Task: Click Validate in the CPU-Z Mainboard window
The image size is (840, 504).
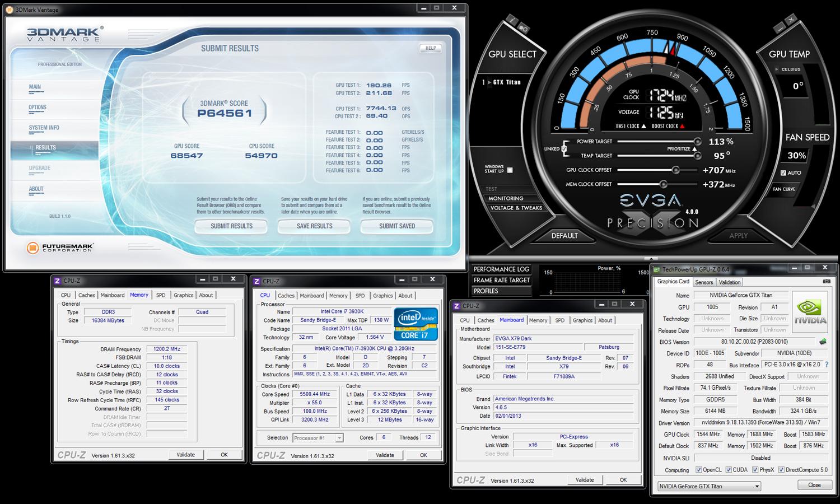Action: 585,480
